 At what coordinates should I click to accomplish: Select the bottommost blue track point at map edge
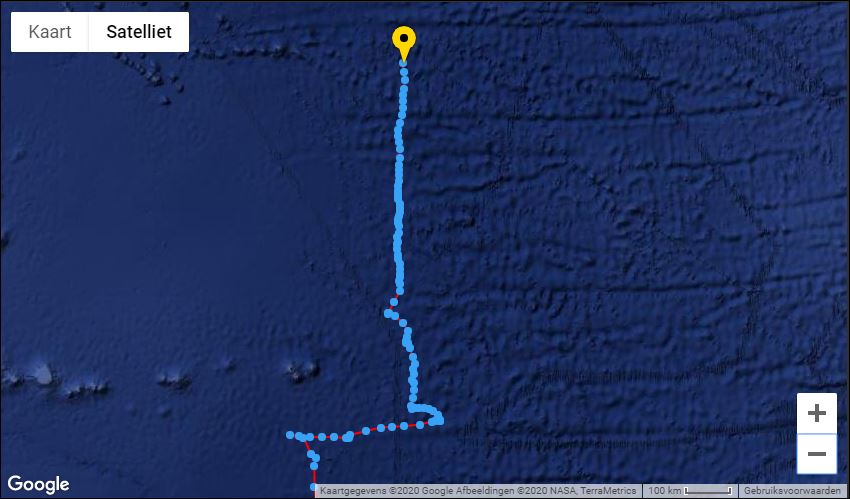click(313, 487)
